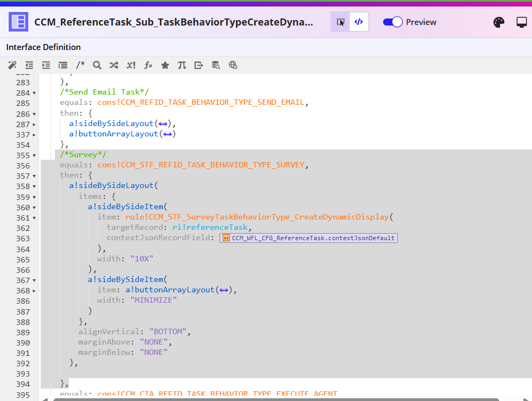532x401 pixels.
Task: Click the star toolbar icon
Action: tap(165, 65)
